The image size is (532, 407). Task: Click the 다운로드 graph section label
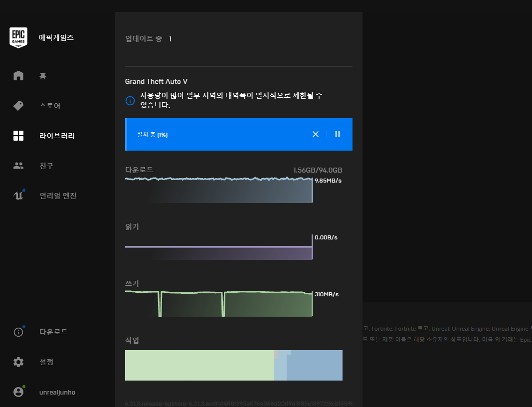[x=139, y=170]
